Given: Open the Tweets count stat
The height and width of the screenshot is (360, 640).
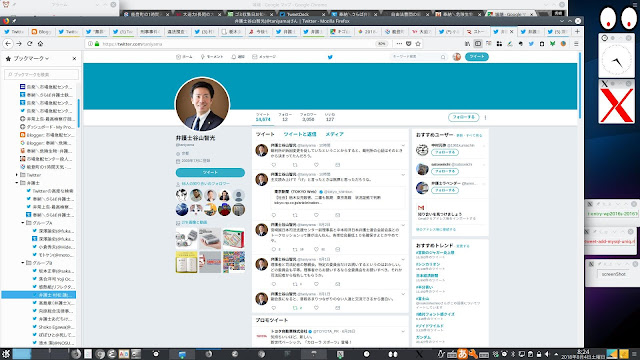Looking at the screenshot, I should pyautogui.click(x=263, y=117).
